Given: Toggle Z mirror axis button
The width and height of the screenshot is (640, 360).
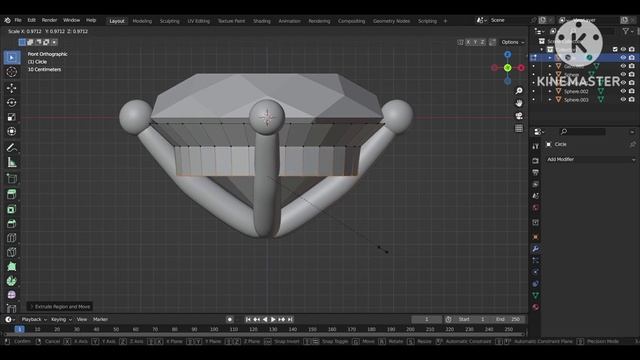Looking at the screenshot, I should pyautogui.click(x=482, y=42).
